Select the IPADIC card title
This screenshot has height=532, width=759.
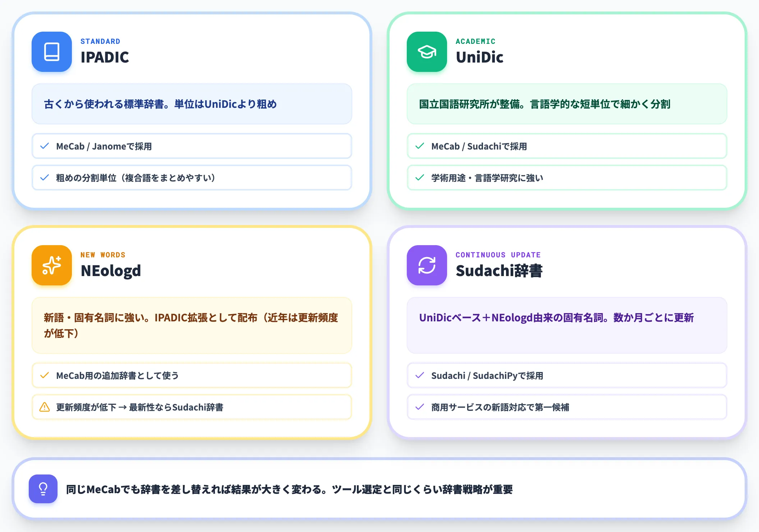pos(105,57)
